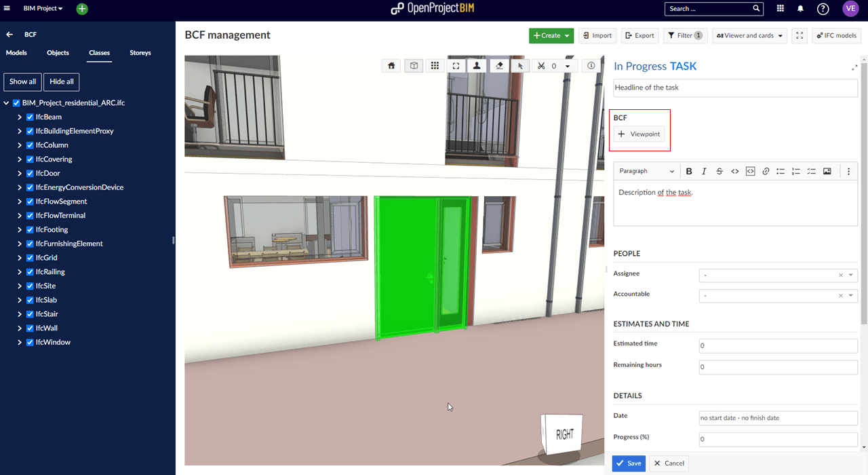This screenshot has width=868, height=475.
Task: Click the RIGHT face of navigation cube
Action: tap(564, 434)
